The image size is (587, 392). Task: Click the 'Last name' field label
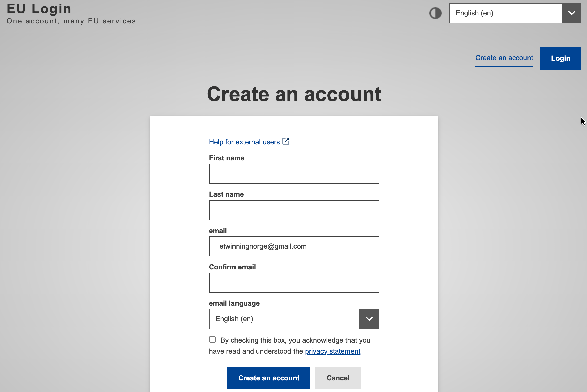click(x=226, y=194)
